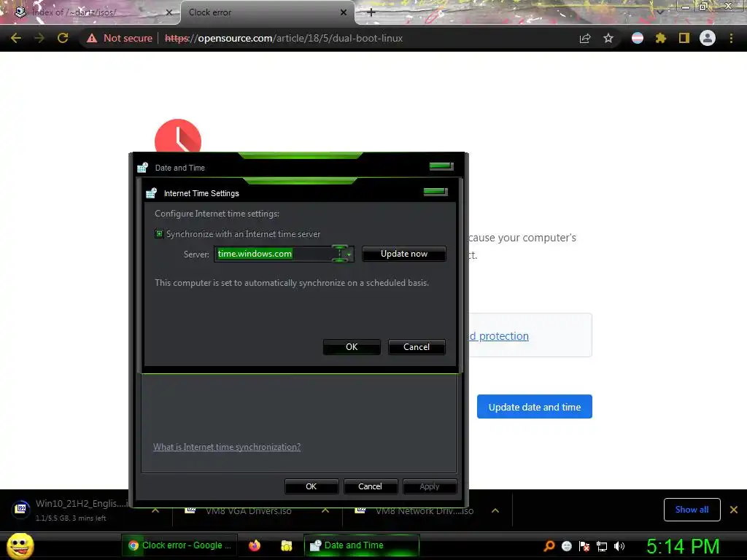Close Date and Time window via green title button
The image size is (747, 560).
(441, 166)
